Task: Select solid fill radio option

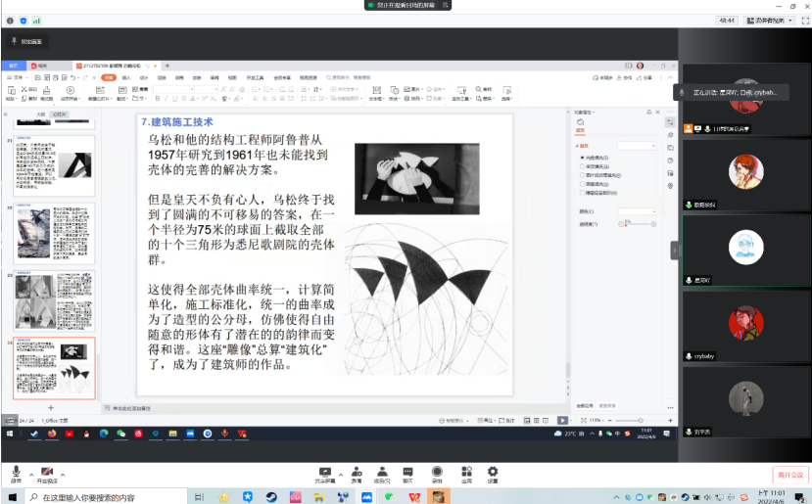Action: pyautogui.click(x=583, y=158)
